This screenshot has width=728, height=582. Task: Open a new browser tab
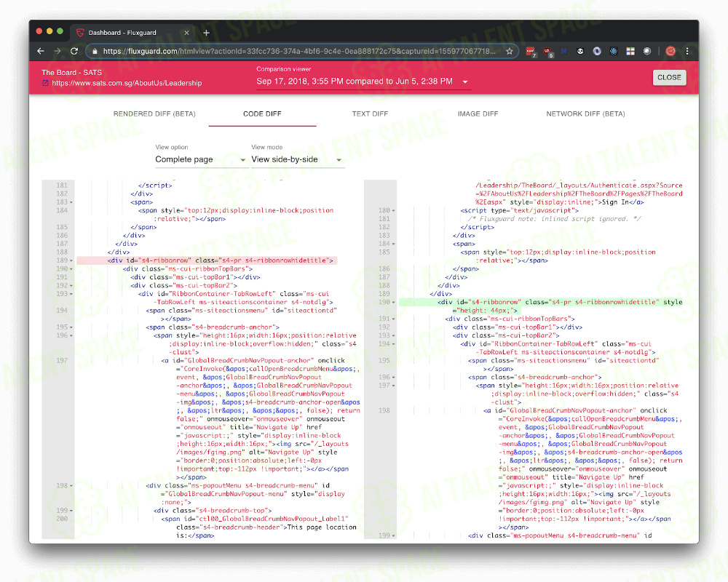(206, 33)
